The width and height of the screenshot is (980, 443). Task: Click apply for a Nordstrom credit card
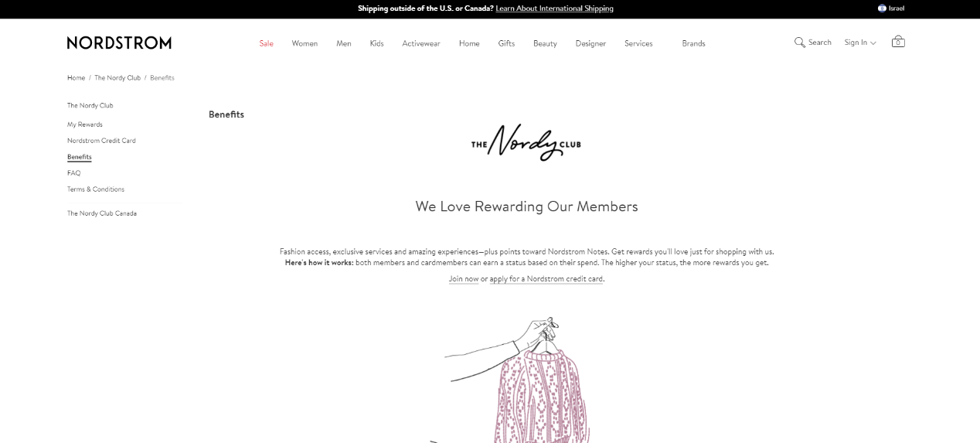click(x=546, y=279)
